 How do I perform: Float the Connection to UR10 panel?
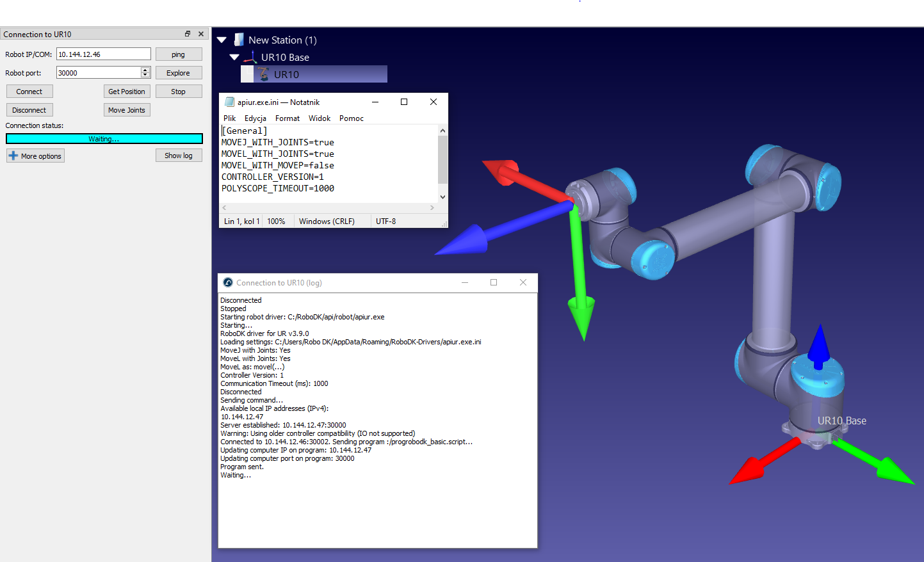click(188, 34)
